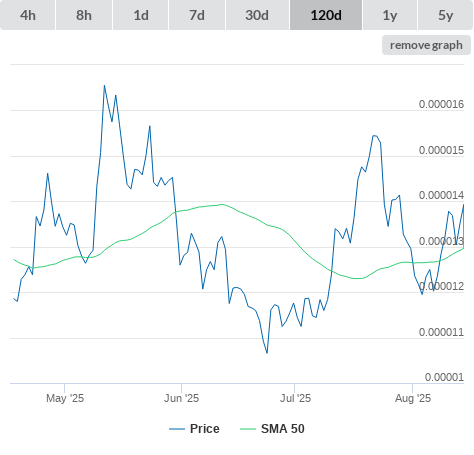
Task: Click the active 120d tab
Action: click(x=326, y=15)
